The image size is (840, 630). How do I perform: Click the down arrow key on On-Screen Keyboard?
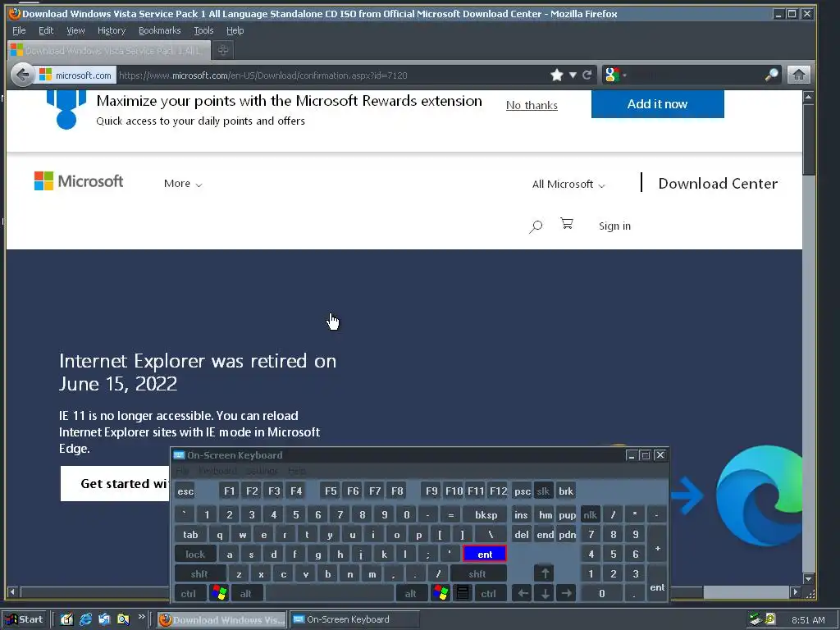545,593
